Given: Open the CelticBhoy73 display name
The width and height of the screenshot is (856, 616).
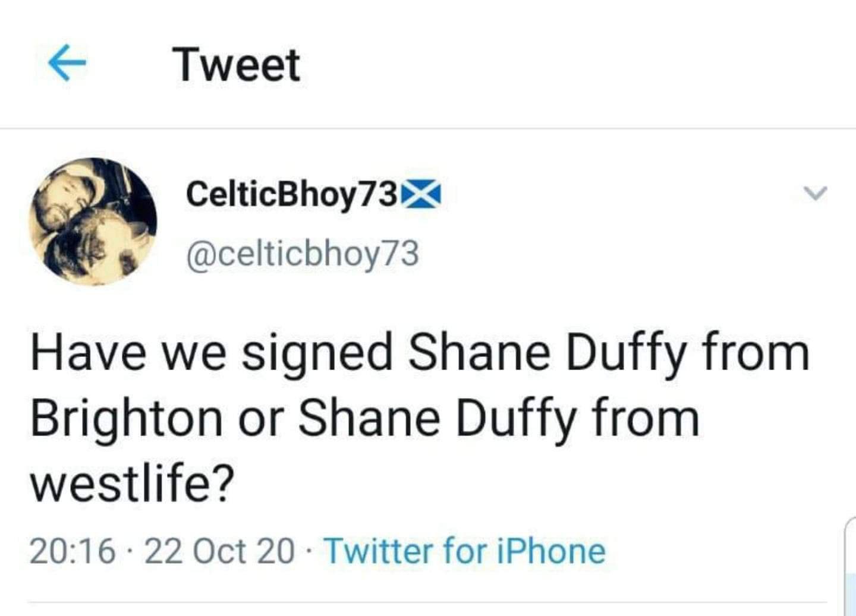Looking at the screenshot, I should (x=291, y=194).
